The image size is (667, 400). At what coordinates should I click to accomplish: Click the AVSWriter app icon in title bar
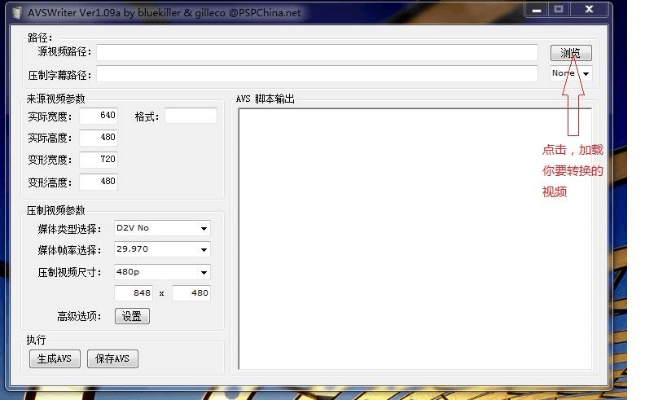pos(16,10)
